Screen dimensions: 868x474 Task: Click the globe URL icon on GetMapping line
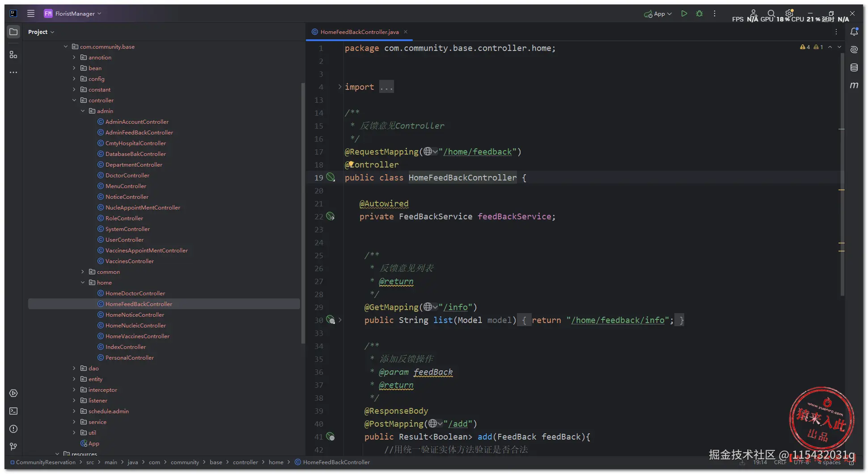pos(428,307)
